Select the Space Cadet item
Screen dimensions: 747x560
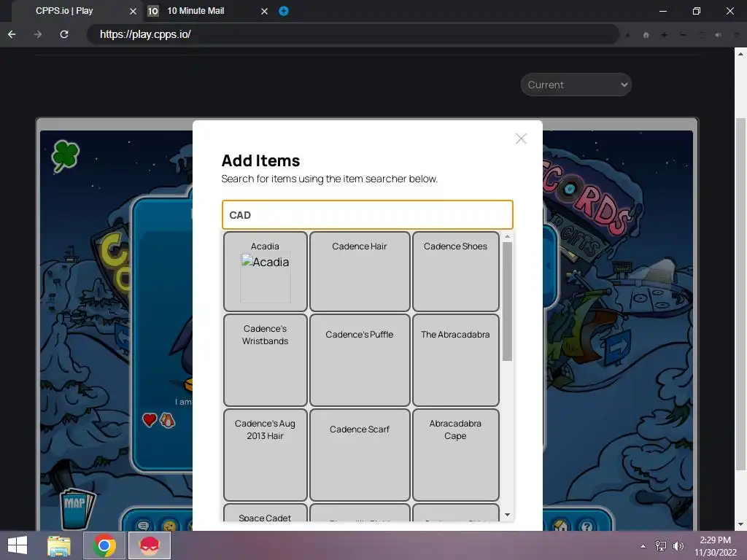[266, 513]
